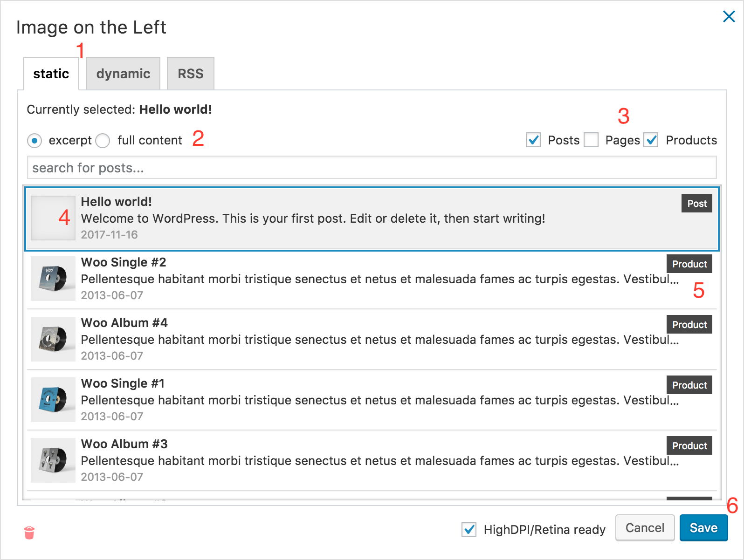Click the Woo Album #3 cover thumbnail
The width and height of the screenshot is (744, 560).
[x=53, y=460]
